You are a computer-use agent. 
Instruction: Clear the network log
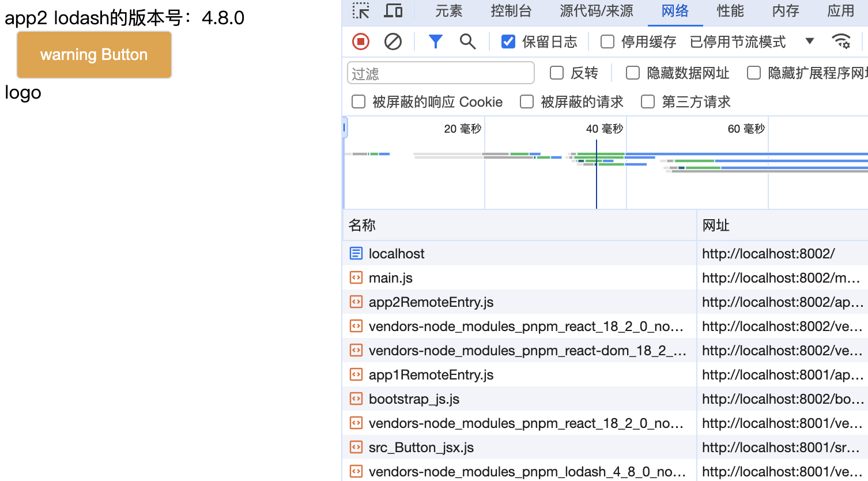(393, 42)
